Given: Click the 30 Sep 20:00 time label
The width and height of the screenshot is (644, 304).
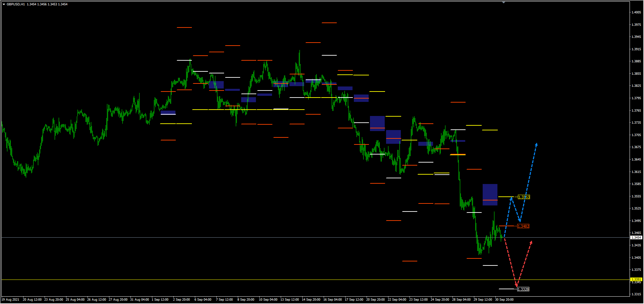Looking at the screenshot, I should pyautogui.click(x=504, y=300).
